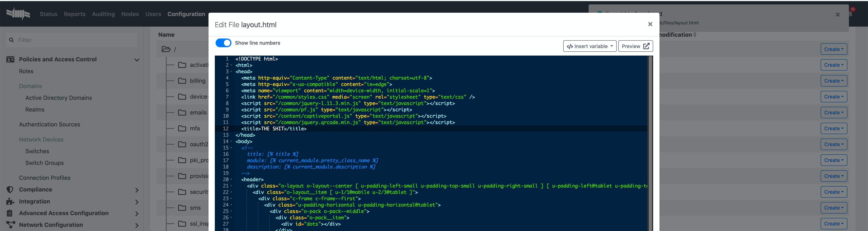Click the open root folder icon
The image size is (868, 231).
click(x=166, y=49)
